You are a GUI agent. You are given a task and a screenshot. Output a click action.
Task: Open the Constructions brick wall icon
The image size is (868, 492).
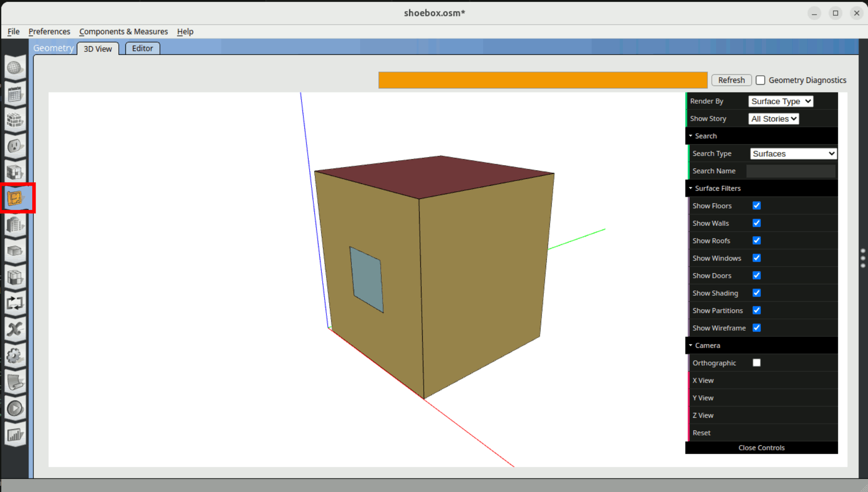tap(15, 120)
